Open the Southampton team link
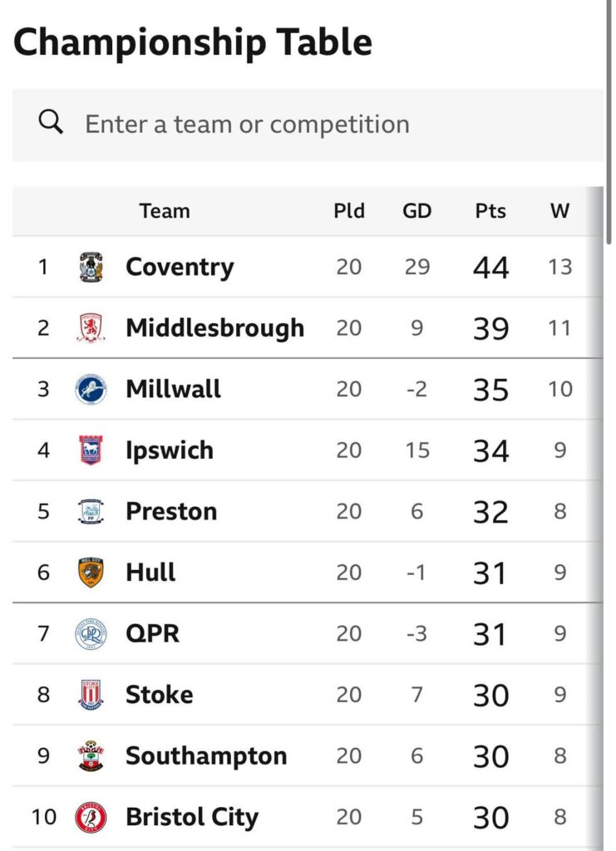 coord(206,755)
